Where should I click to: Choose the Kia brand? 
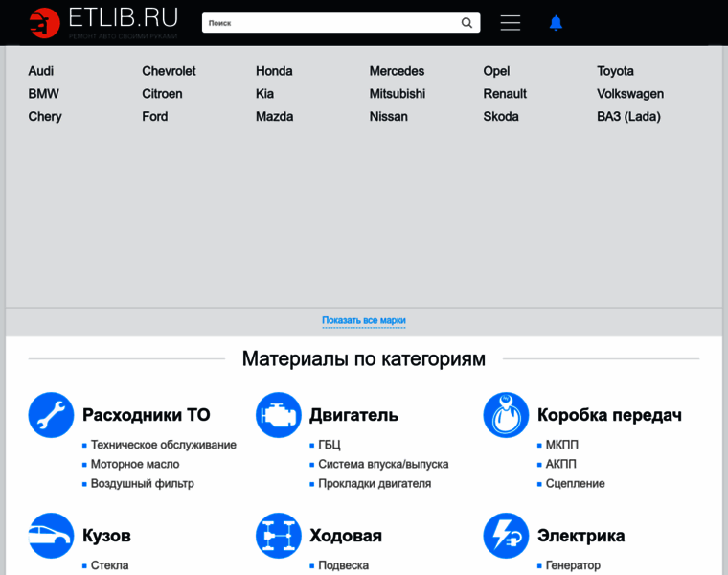tap(264, 94)
